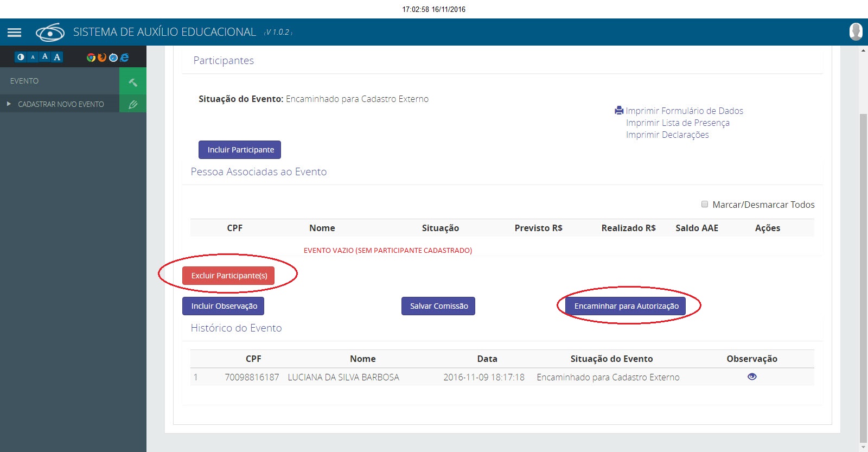
Task: Click the Saldo AAE column header
Action: point(697,228)
